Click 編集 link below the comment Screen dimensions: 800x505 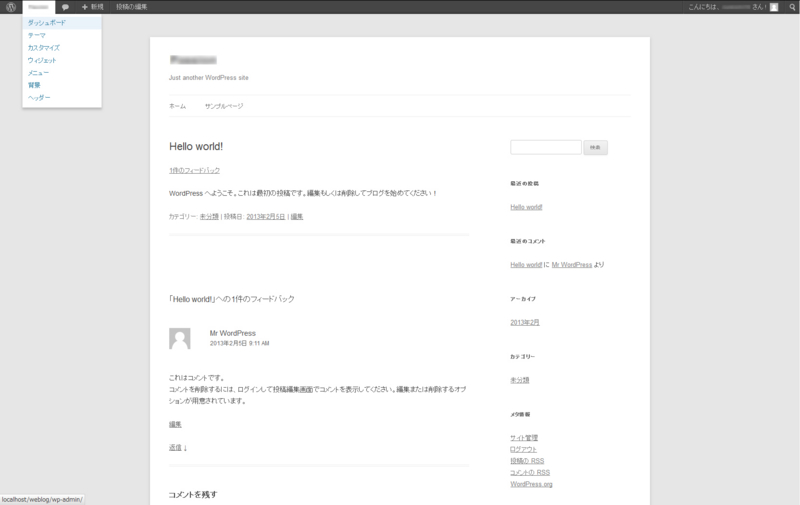click(x=175, y=424)
